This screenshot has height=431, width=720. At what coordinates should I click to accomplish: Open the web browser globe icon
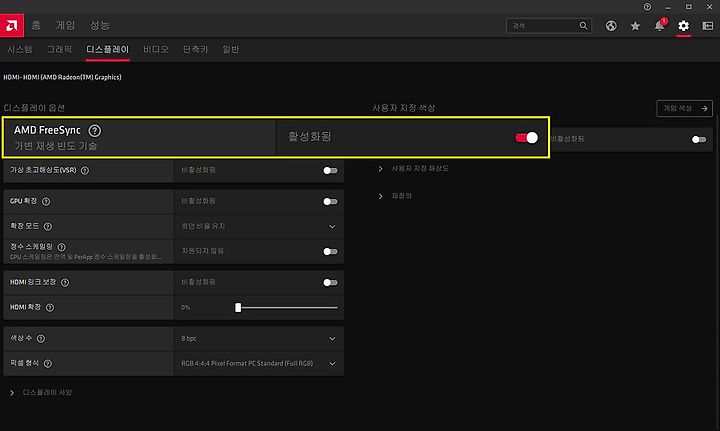(611, 26)
